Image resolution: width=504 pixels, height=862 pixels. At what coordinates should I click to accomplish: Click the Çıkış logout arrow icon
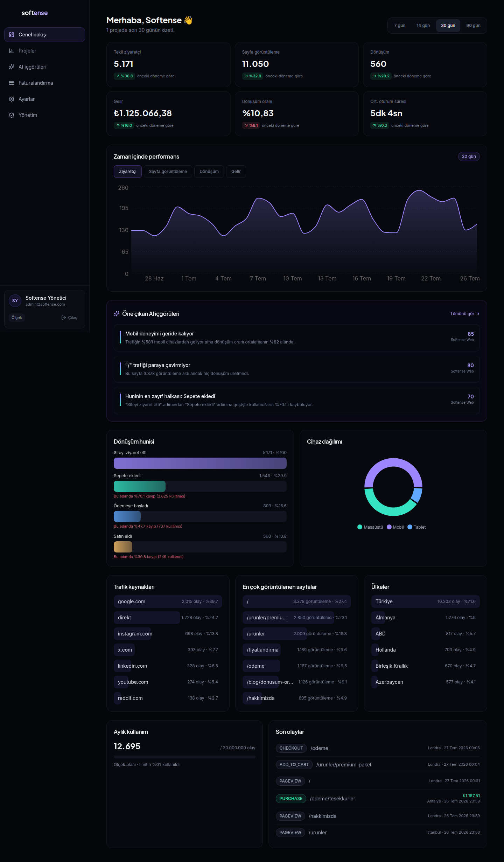pos(64,318)
